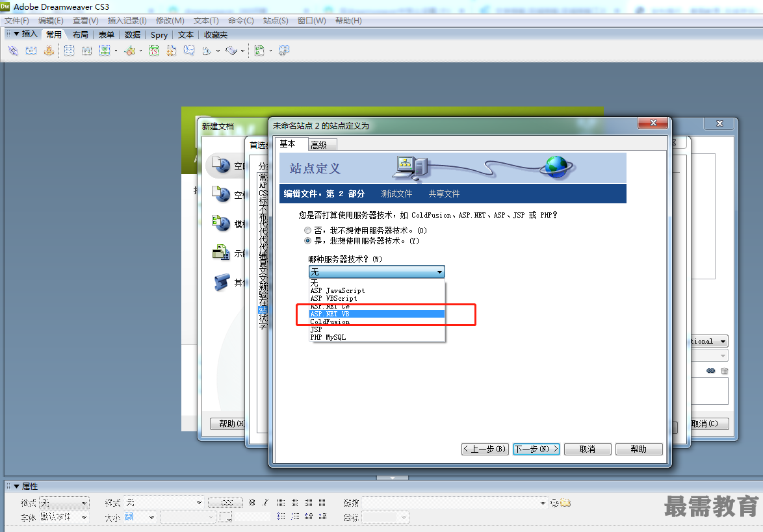This screenshot has height=532, width=763.
Task: Align text center in Properties panel
Action: tap(294, 502)
